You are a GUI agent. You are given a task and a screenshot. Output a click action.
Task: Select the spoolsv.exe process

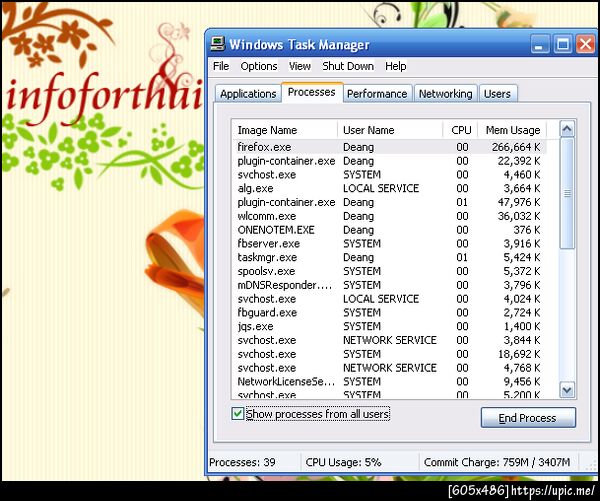pos(390,271)
